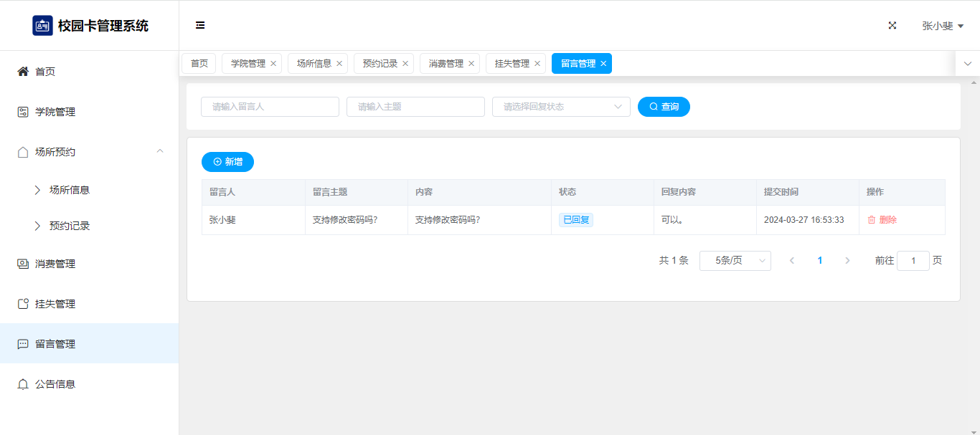Click the campus card system logo
Image resolution: width=980 pixels, height=435 pixels.
pyautogui.click(x=42, y=26)
